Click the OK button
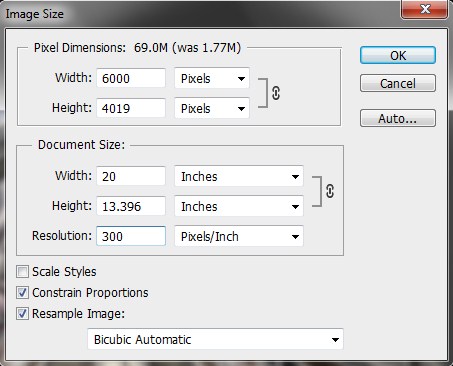Viewport: 453px width, 366px height. tap(398, 55)
